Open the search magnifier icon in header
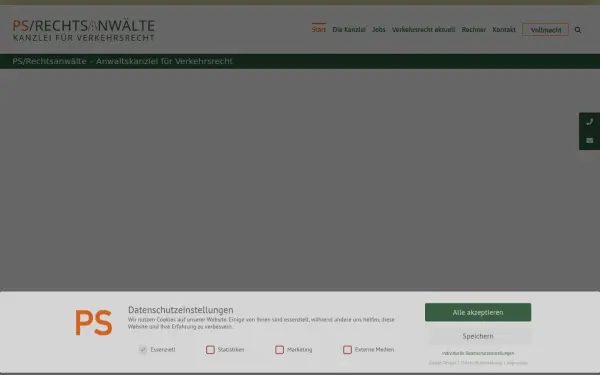 click(578, 30)
